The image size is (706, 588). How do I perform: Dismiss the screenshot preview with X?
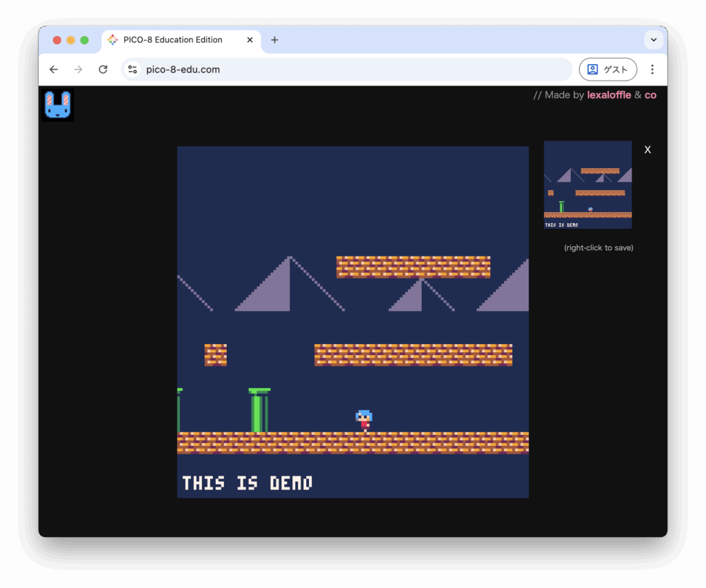click(647, 150)
